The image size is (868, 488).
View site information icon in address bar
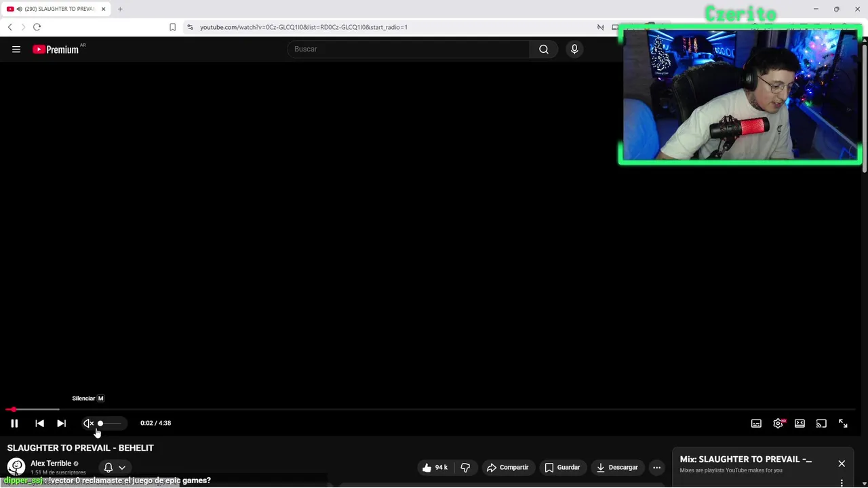191,27
